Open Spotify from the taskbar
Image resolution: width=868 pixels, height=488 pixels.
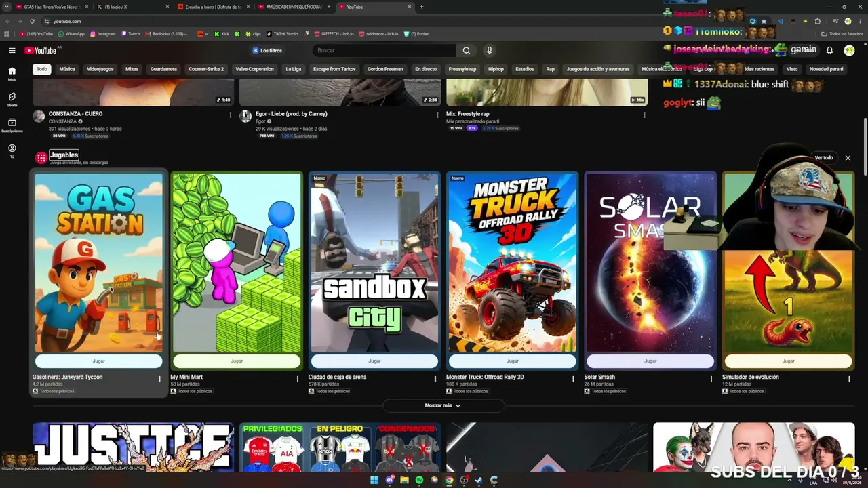pos(419,480)
